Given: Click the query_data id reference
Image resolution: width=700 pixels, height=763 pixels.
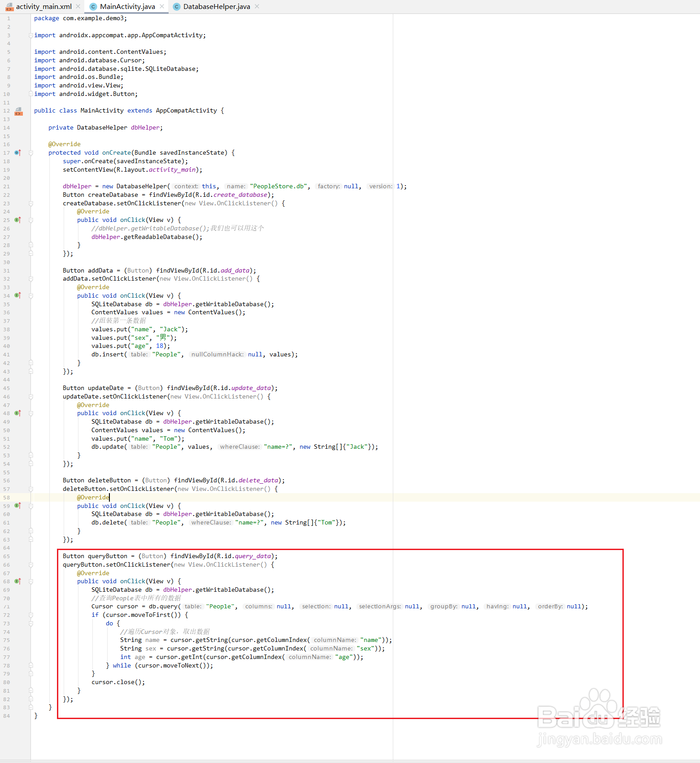Looking at the screenshot, I should (253, 556).
